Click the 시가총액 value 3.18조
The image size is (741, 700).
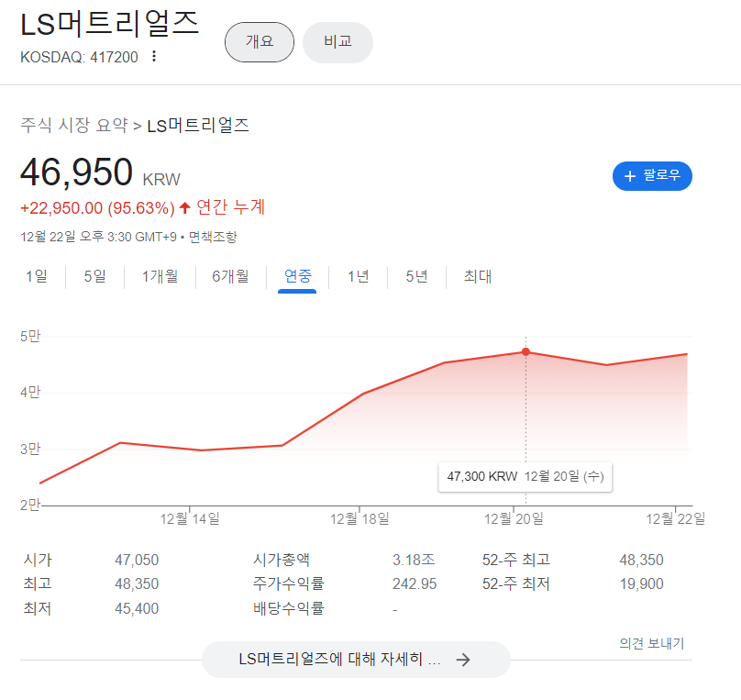(414, 561)
